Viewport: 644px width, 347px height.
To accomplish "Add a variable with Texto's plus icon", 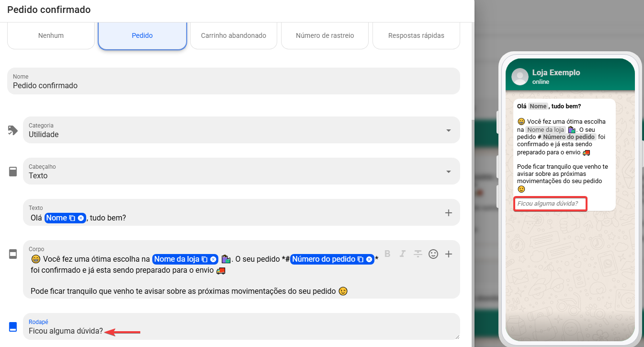I will (x=449, y=213).
